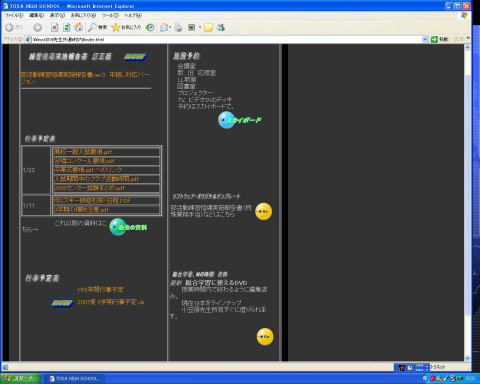Click the yellow Discuss note icon
This screenshot has height=384, width=480.
click(209, 28)
